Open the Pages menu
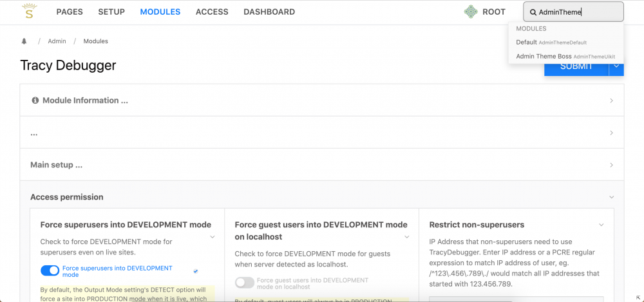644x302 pixels. (70, 12)
